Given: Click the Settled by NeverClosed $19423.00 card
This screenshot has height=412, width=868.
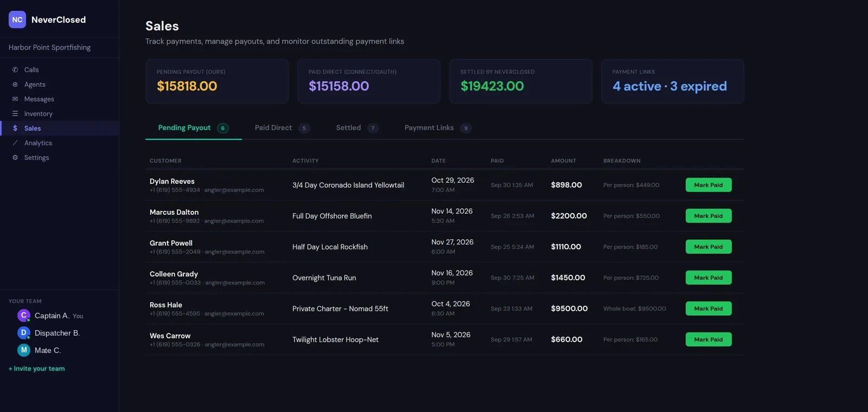Looking at the screenshot, I should point(521,81).
